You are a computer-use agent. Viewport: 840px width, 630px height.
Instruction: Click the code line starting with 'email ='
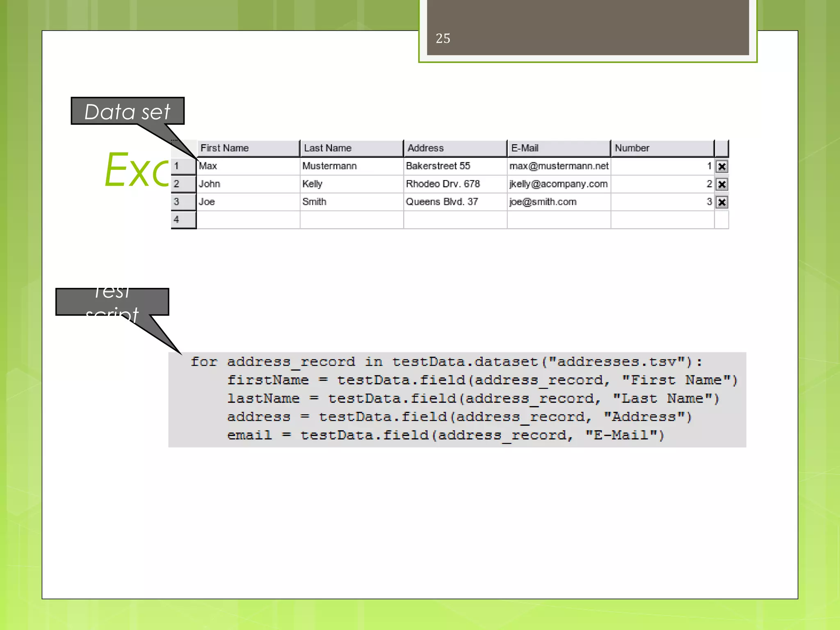coord(446,435)
